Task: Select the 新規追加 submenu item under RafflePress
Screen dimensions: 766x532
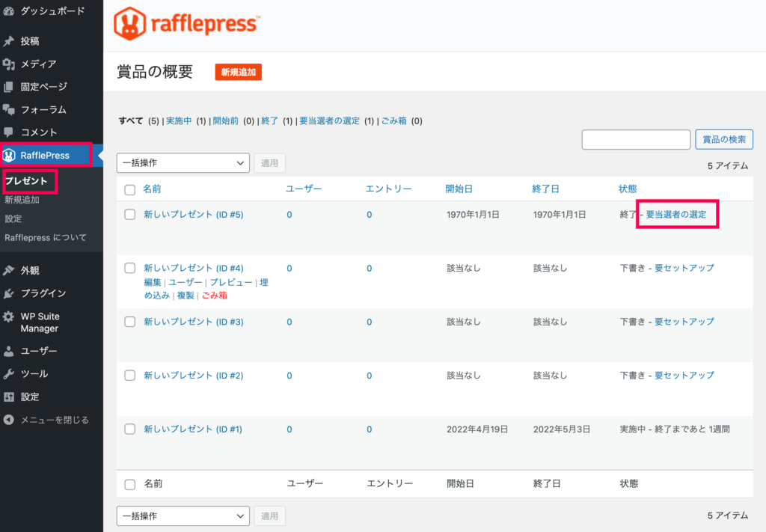Action: pyautogui.click(x=22, y=200)
